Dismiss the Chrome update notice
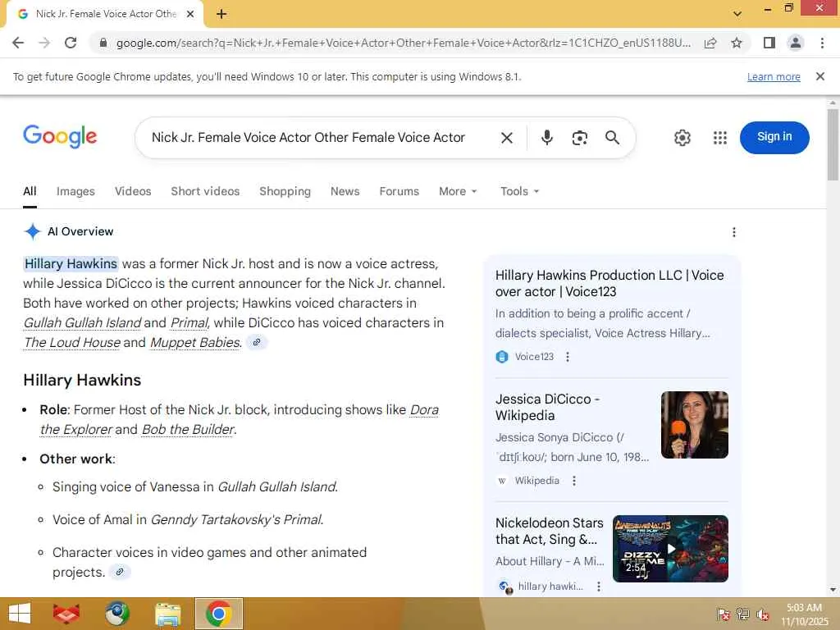Image resolution: width=840 pixels, height=630 pixels. [x=819, y=76]
